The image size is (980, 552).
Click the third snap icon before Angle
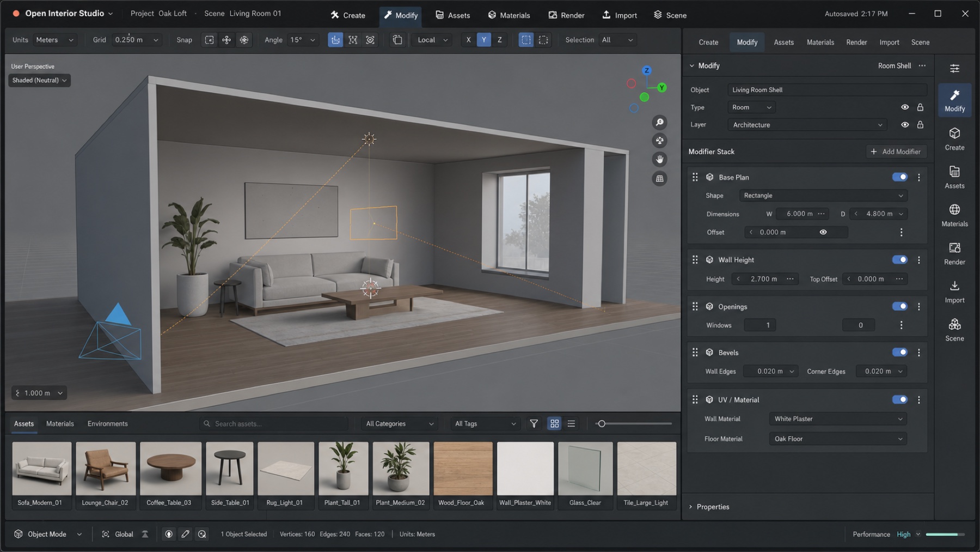tap(244, 40)
